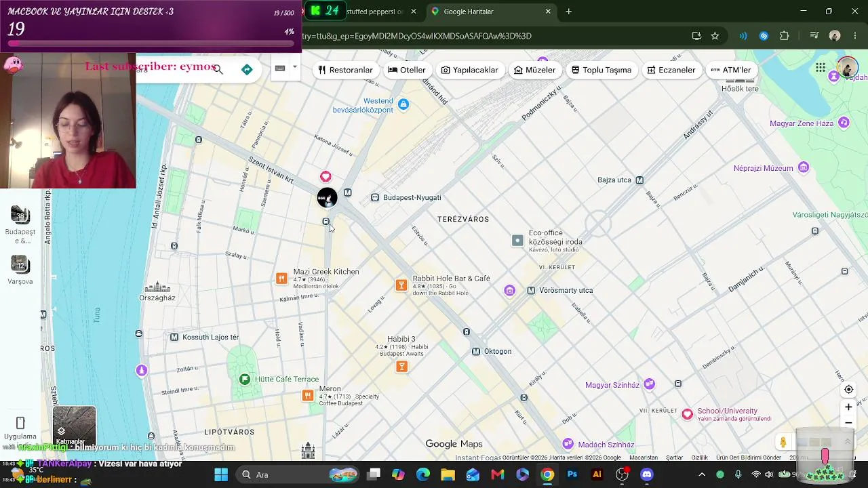Open the Google apps grid
This screenshot has width=868, height=488.
pyautogui.click(x=821, y=68)
